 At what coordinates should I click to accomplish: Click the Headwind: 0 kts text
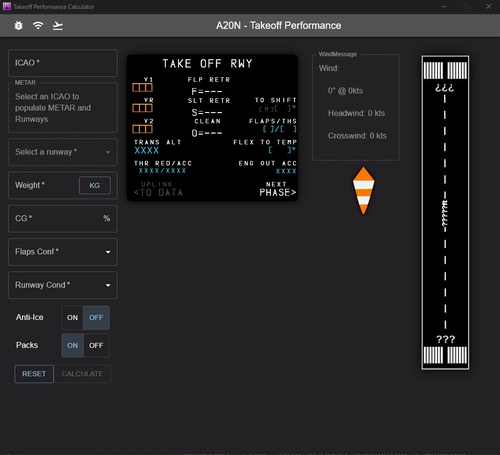point(356,113)
